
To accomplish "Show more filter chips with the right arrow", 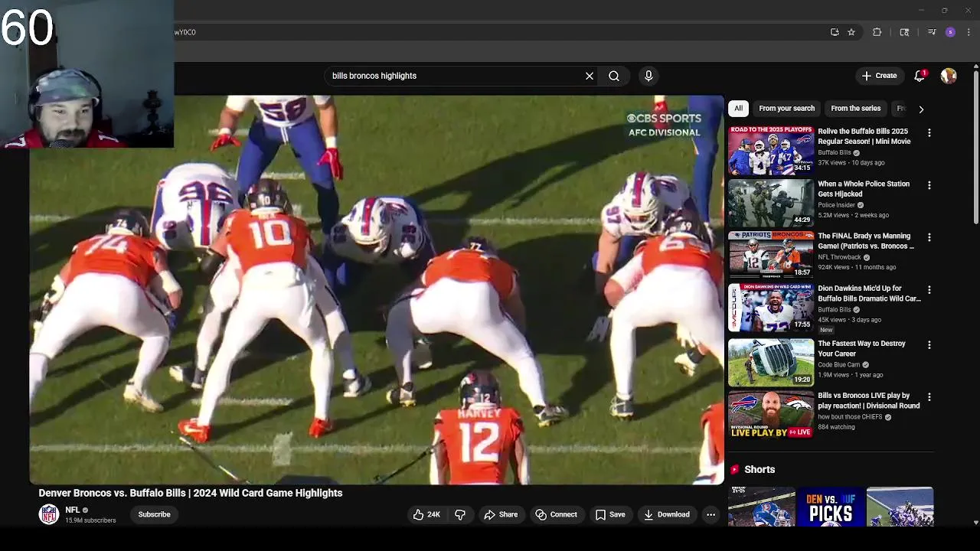I will pyautogui.click(x=921, y=109).
